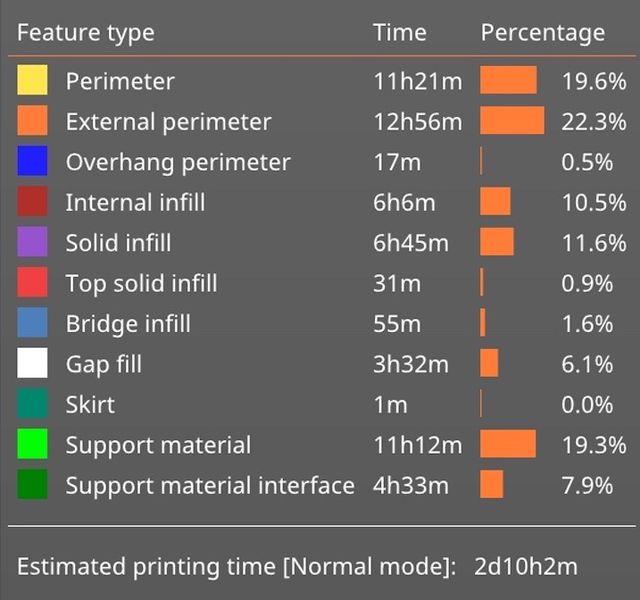Image resolution: width=640 pixels, height=600 pixels.
Task: Select the External perimeter label
Action: pos(168,122)
